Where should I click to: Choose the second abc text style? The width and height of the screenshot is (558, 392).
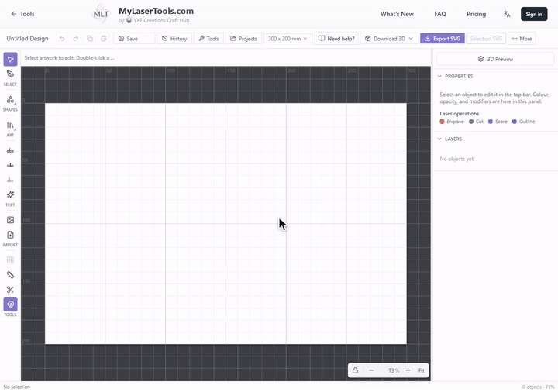10,166
